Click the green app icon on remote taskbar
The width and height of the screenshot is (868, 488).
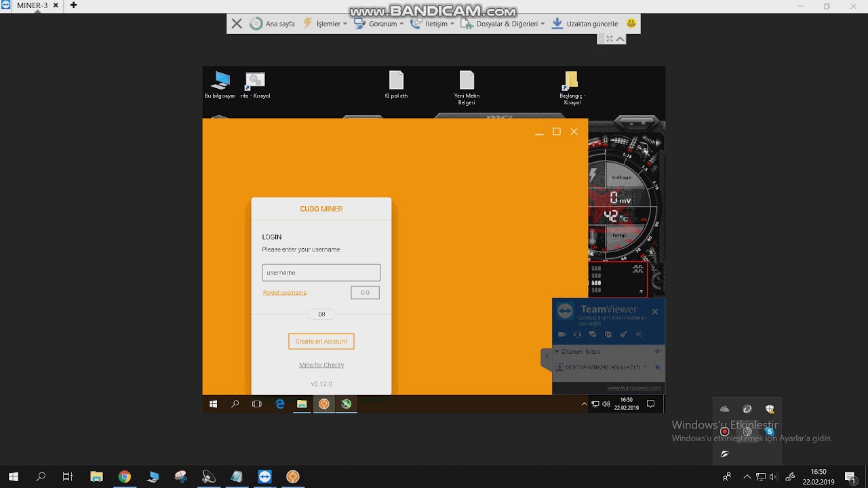347,404
